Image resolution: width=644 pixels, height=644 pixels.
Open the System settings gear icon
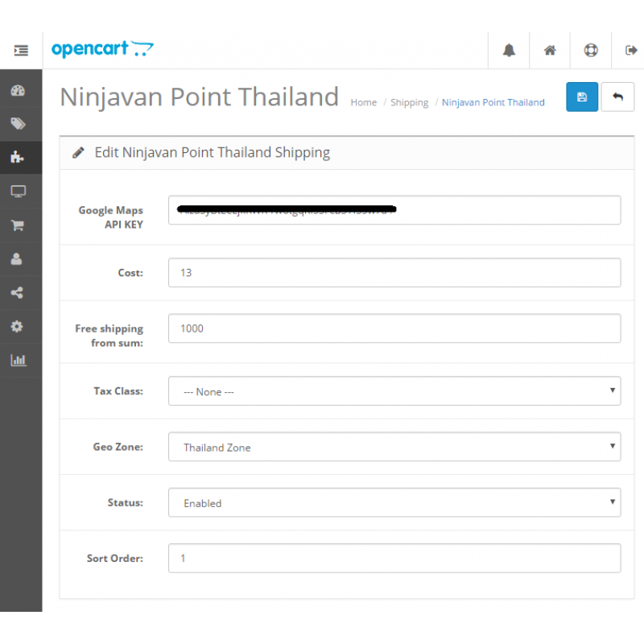click(18, 327)
